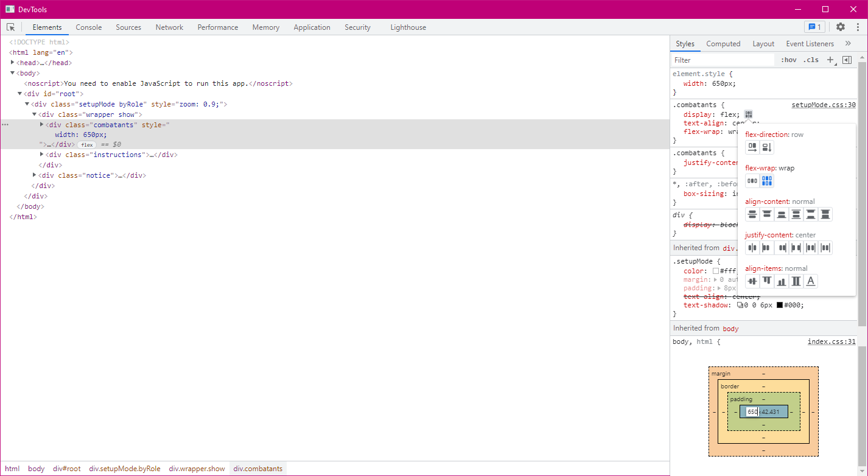Set align-items to center
Image resolution: width=868 pixels, height=476 pixels.
[753, 281]
